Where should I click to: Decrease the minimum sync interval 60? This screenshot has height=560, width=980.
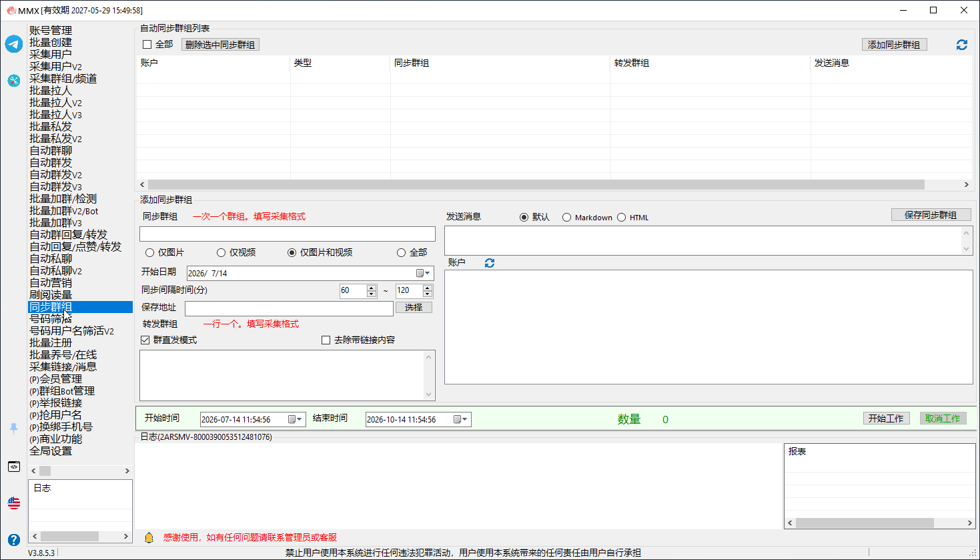click(372, 294)
